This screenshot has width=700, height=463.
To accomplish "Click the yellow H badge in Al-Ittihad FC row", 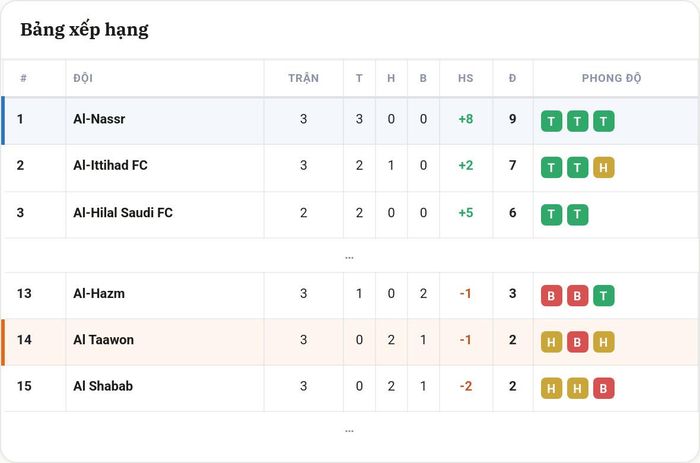I will coord(604,167).
